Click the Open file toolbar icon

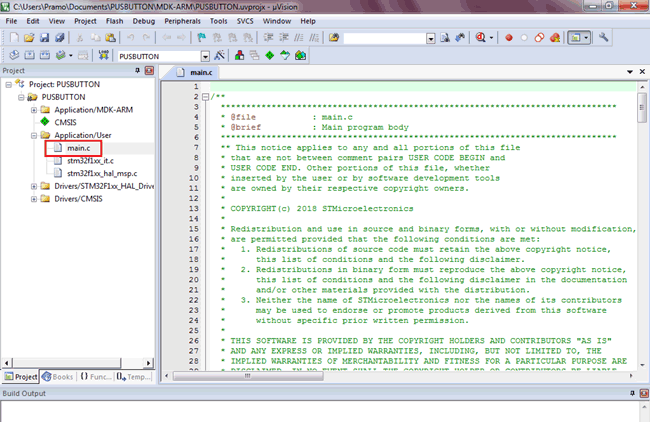31,38
